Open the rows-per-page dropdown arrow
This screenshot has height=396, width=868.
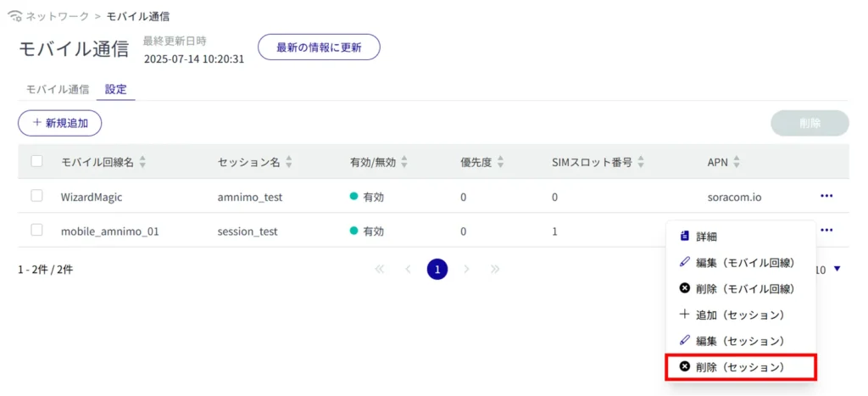[x=837, y=270]
